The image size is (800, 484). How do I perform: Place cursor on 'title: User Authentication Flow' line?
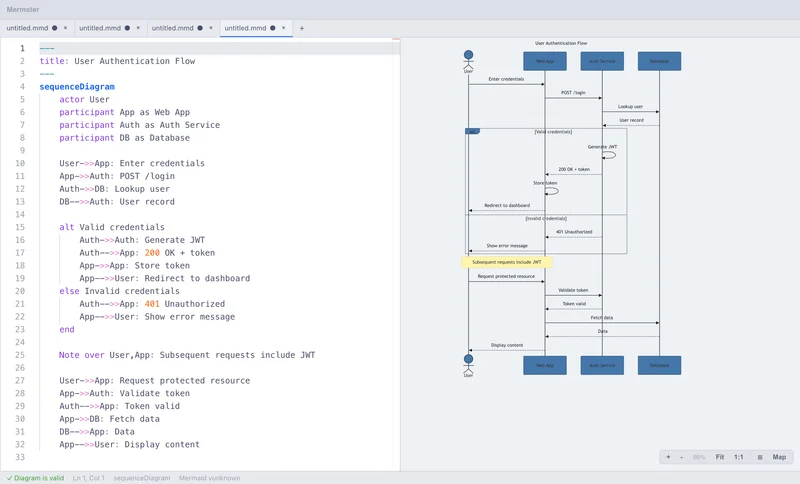click(117, 61)
